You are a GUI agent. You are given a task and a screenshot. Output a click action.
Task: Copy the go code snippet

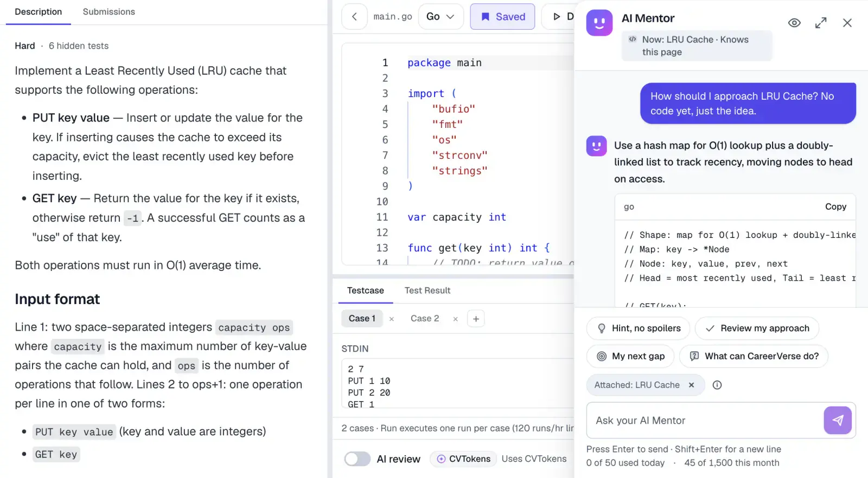835,206
